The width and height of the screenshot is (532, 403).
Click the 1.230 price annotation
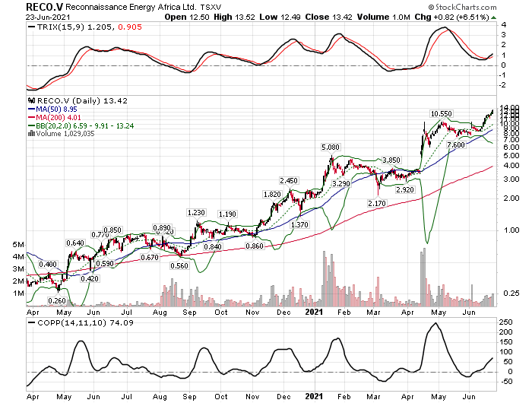(196, 213)
